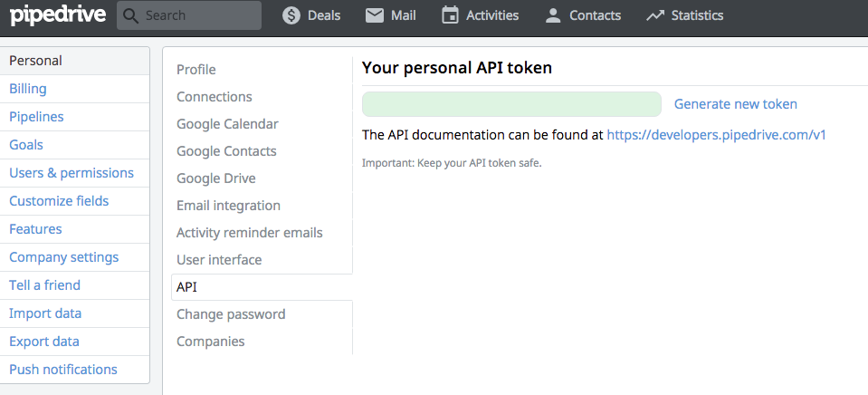Image resolution: width=868 pixels, height=395 pixels.
Task: Select the green API token field
Action: point(511,104)
